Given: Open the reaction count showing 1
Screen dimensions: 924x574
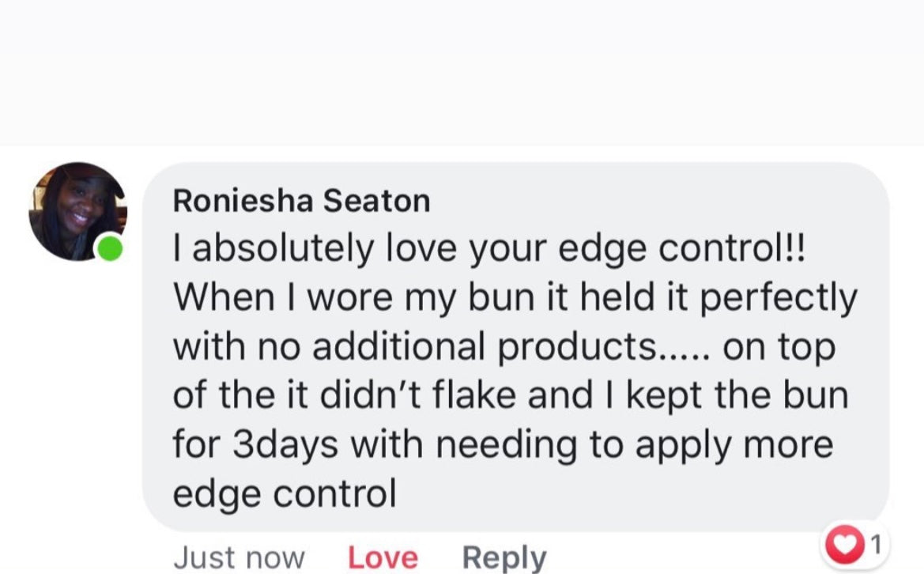Looking at the screenshot, I should [x=873, y=544].
